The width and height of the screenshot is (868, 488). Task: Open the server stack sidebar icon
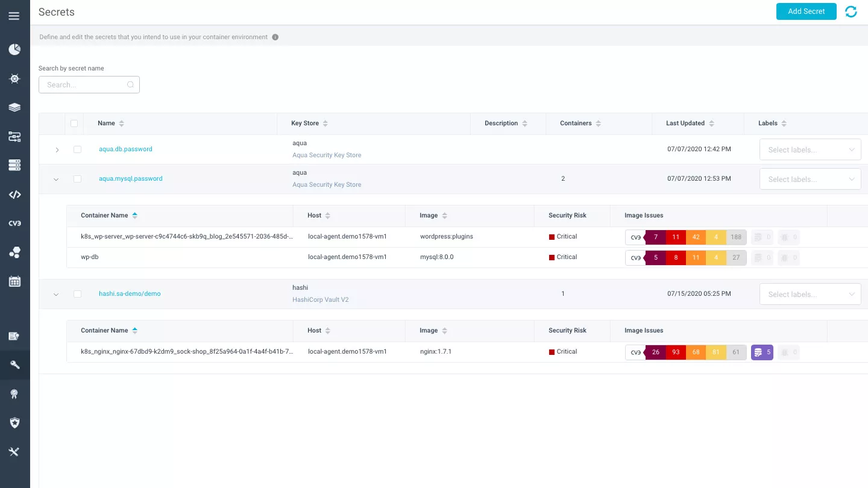coord(14,165)
